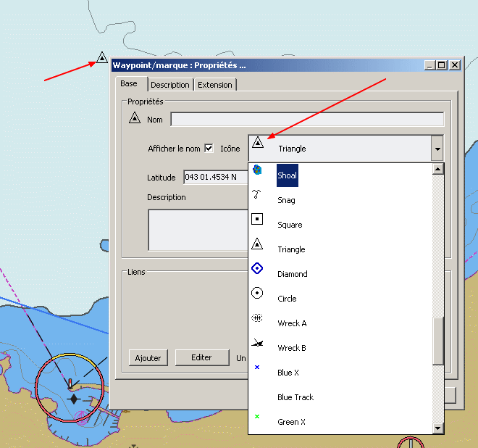Click the icon list scroll up arrow
This screenshot has width=478, height=448.
pyautogui.click(x=437, y=169)
